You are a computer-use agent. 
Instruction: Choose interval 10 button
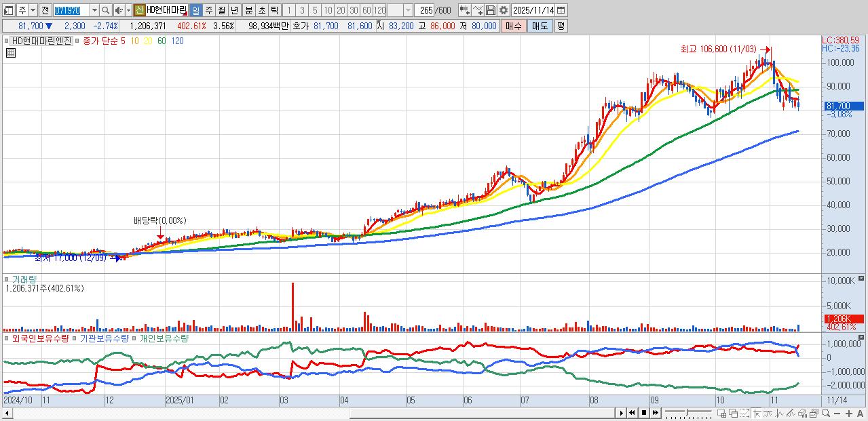[328, 10]
